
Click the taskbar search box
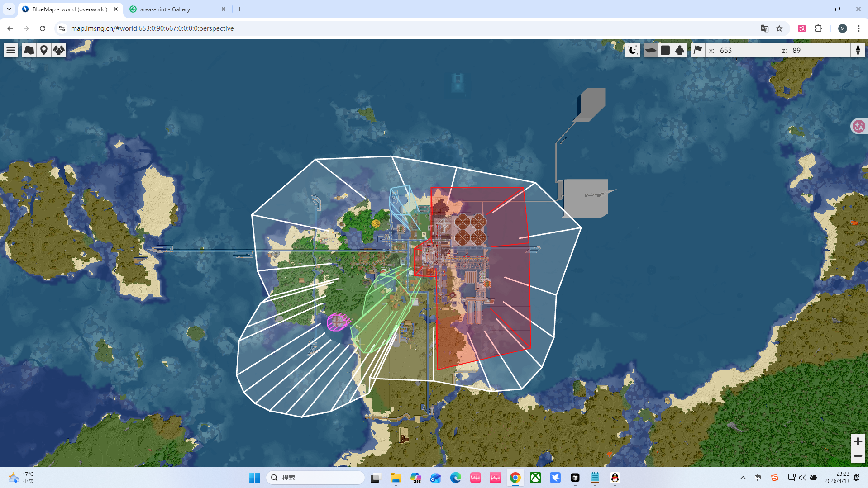tap(315, 478)
